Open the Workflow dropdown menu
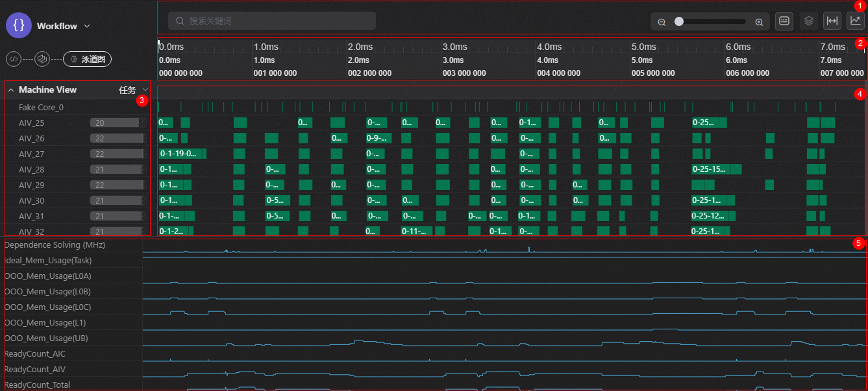 [87, 27]
